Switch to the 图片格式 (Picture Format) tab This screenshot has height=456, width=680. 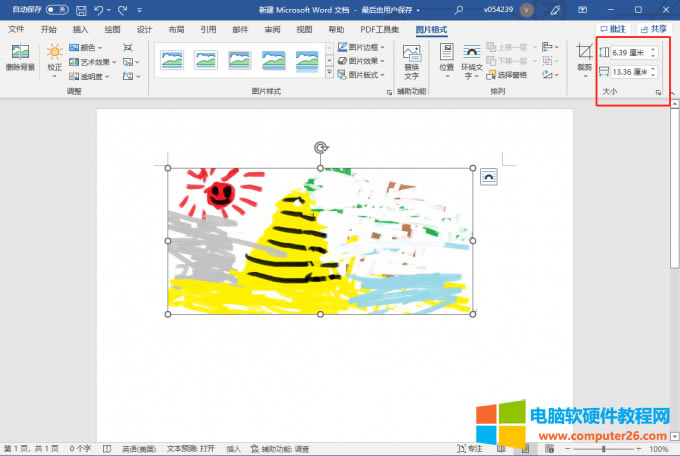pos(431,29)
